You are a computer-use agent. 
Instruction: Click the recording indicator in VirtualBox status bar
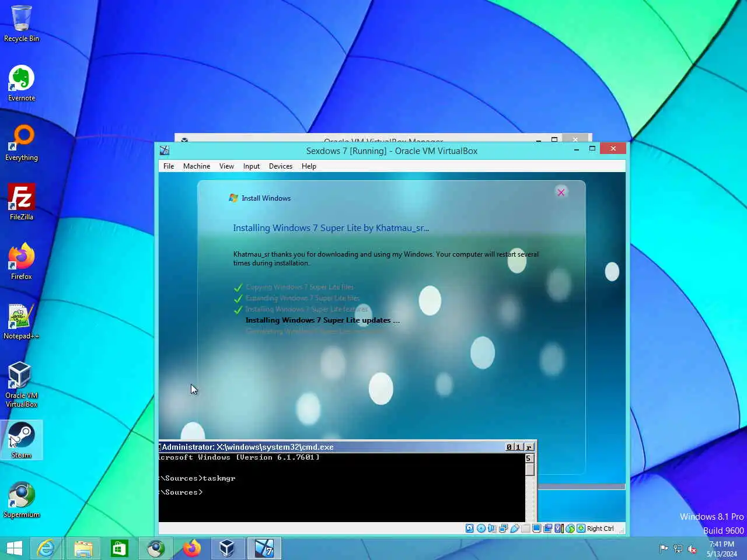tap(547, 528)
